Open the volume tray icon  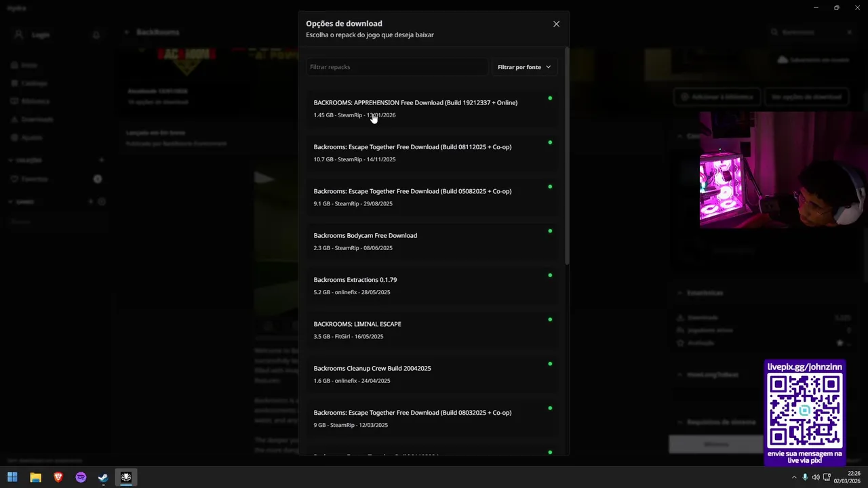pos(816,477)
